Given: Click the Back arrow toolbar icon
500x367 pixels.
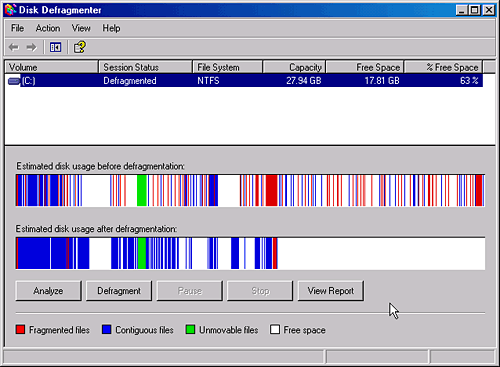Looking at the screenshot, I should tap(14, 47).
